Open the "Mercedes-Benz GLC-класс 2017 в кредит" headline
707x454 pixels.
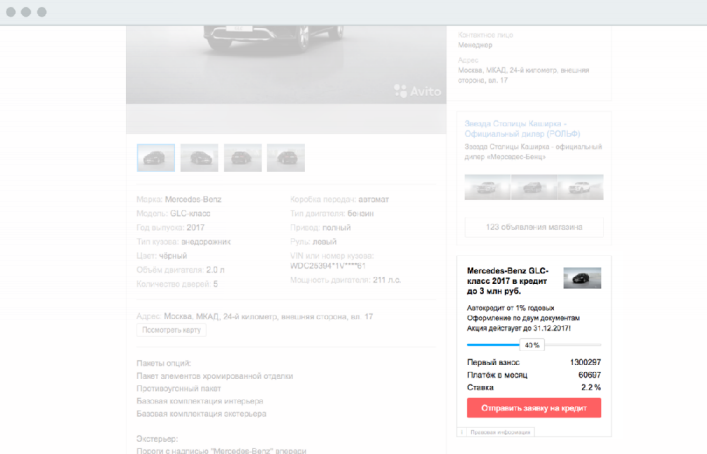(507, 281)
